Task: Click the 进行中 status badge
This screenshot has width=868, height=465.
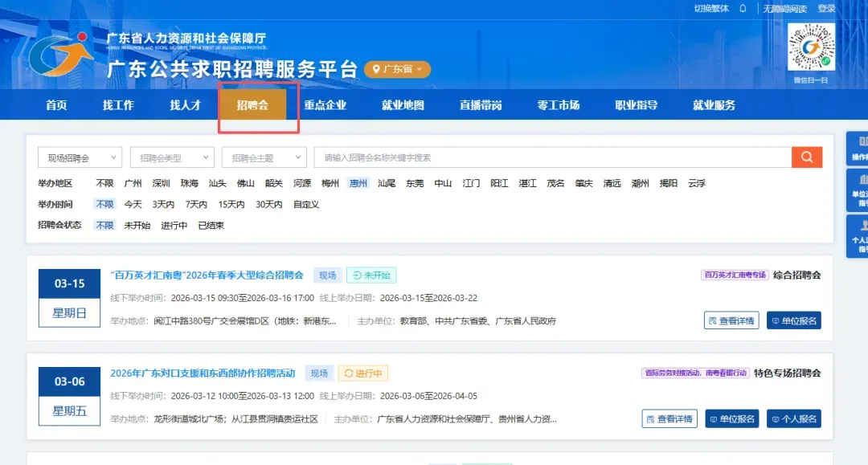Action: coord(363,373)
